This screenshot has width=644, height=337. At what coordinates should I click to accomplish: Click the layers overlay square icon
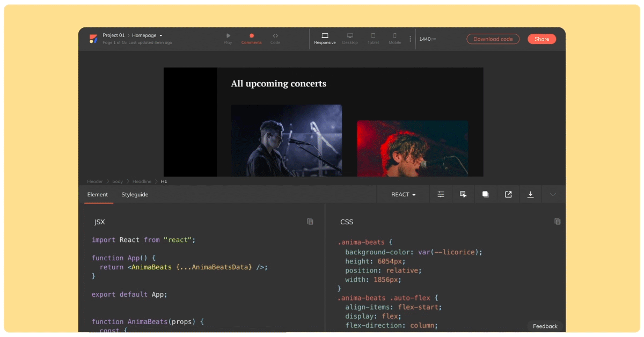[486, 194]
